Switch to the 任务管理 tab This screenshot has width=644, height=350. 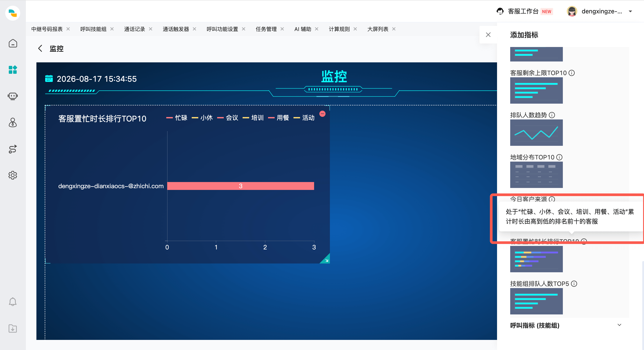(266, 29)
